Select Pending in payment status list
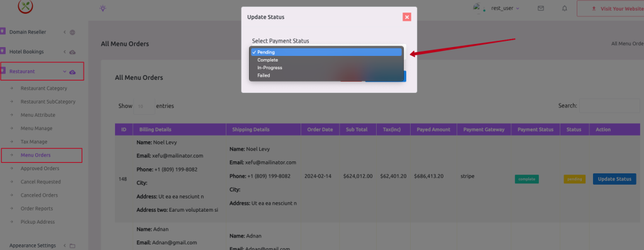 pyautogui.click(x=326, y=52)
